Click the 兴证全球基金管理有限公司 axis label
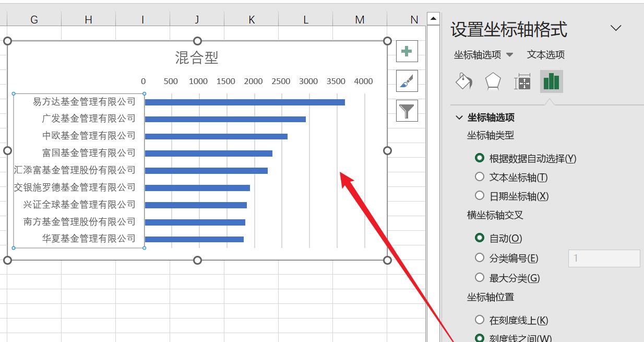Viewport: 644px width, 342px height. [x=79, y=204]
